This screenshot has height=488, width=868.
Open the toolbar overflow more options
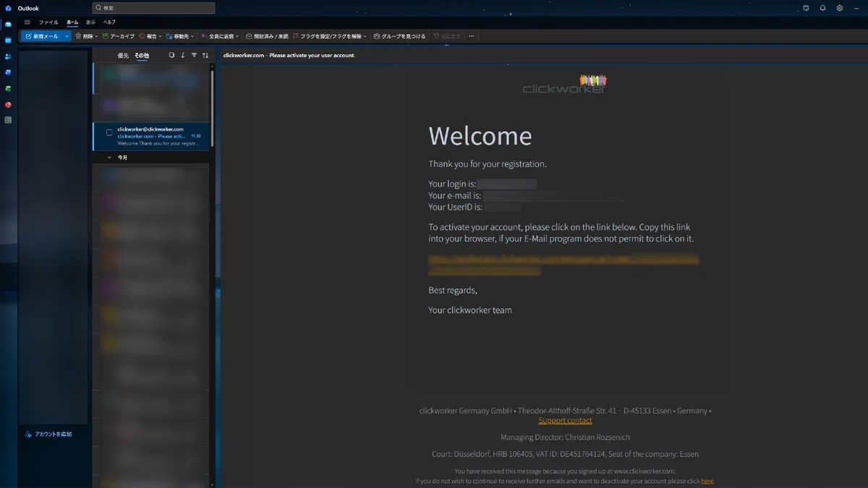pos(472,36)
